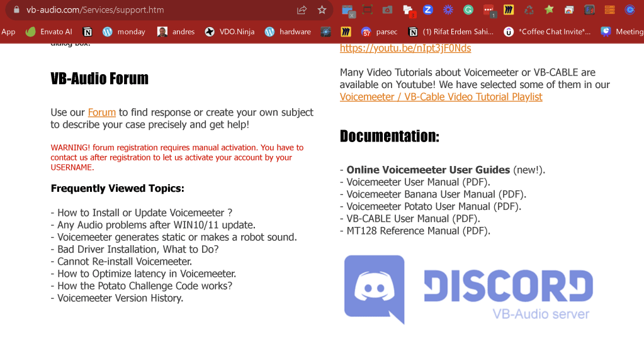The height and width of the screenshot is (337, 644).
Task: Click the vb-audio.com address bar URL
Action: pos(95,10)
